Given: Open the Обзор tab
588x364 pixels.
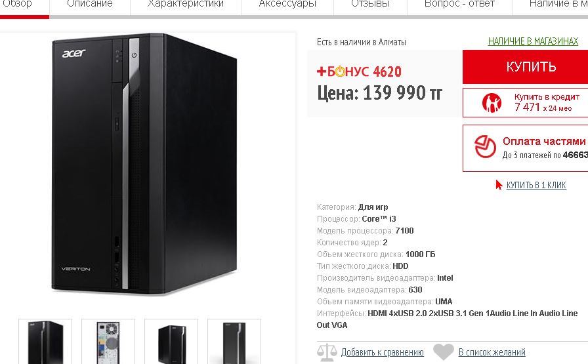Looking at the screenshot, I should coord(17,4).
